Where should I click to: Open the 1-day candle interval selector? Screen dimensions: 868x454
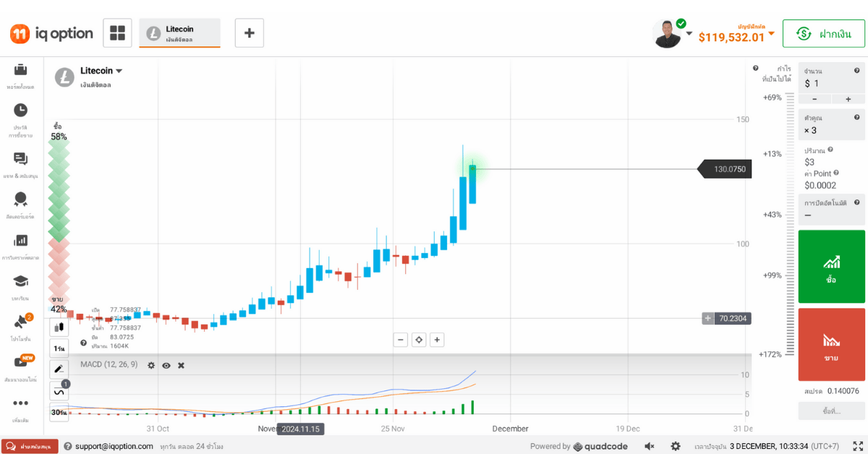coord(59,348)
